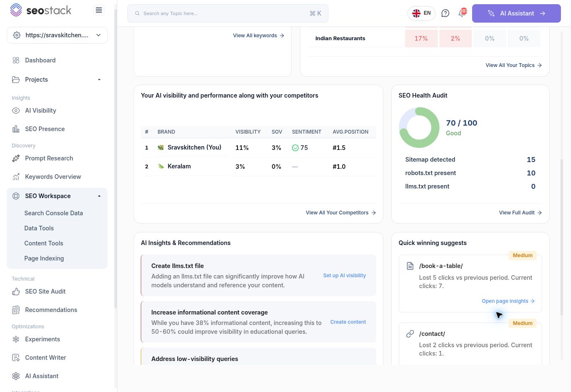This screenshot has width=571, height=392.
Task: Click the Keywords Overview chart icon
Action: [16, 177]
